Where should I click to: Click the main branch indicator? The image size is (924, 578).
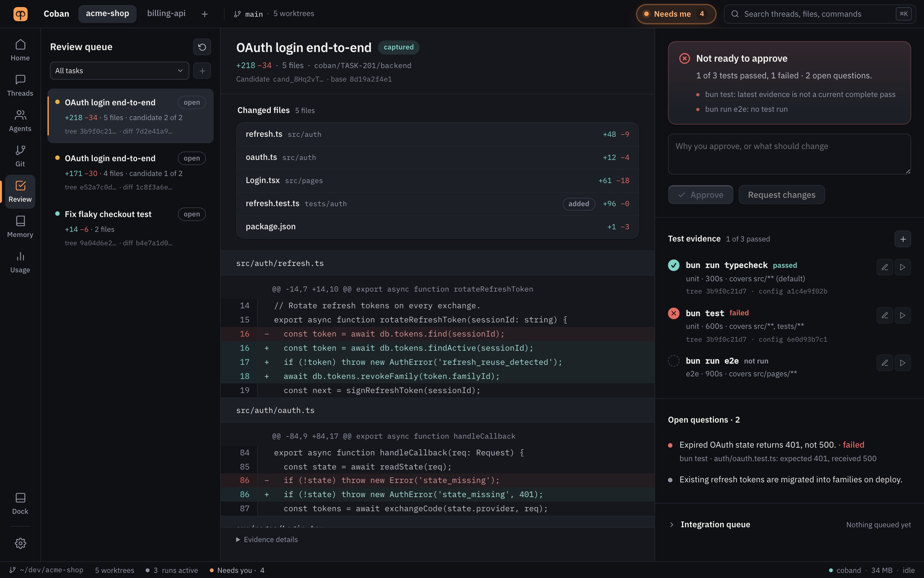click(x=248, y=14)
